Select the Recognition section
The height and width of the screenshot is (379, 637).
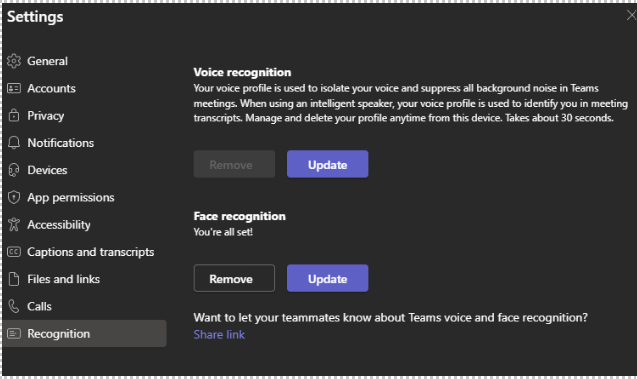click(85, 334)
